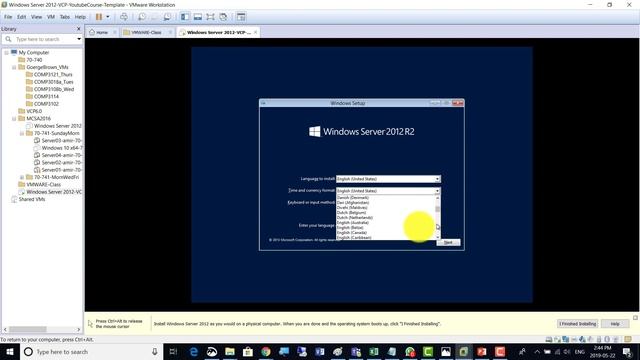Choose English (Australia) from the list

tap(353, 222)
